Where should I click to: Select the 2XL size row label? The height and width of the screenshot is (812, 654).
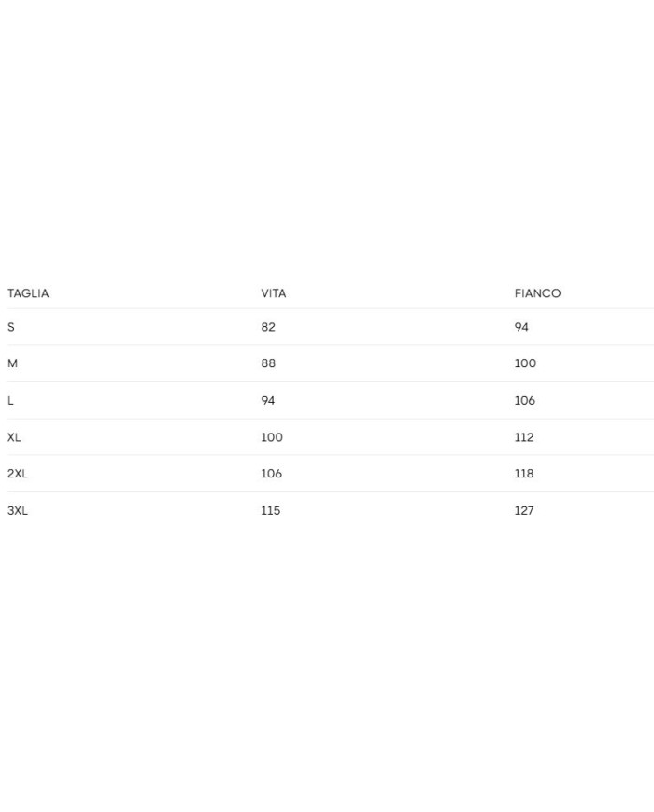click(x=18, y=474)
